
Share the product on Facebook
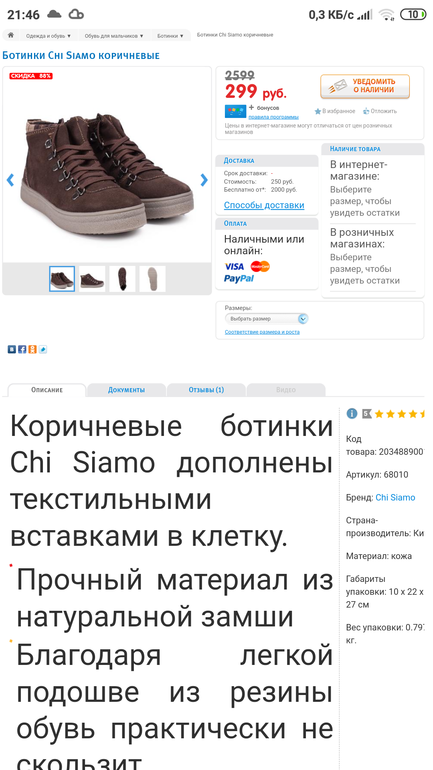[x=22, y=350]
